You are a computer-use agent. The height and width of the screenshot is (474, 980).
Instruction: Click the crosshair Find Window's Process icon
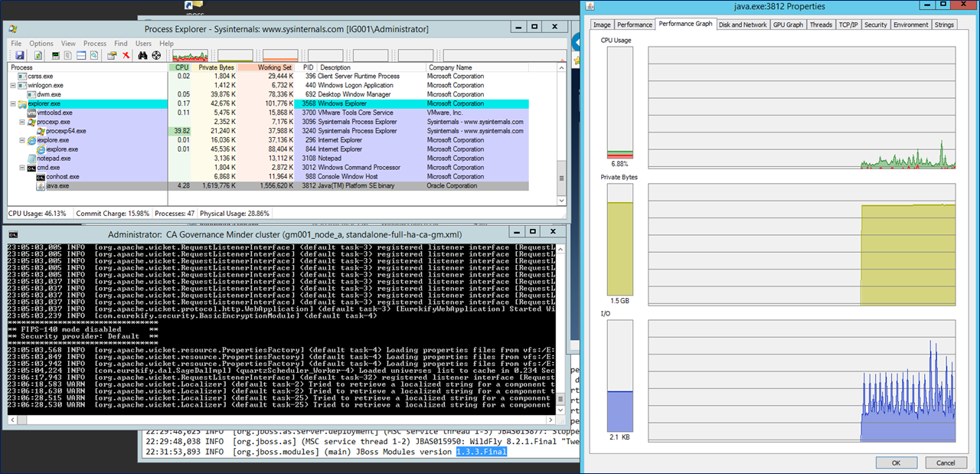coord(156,55)
